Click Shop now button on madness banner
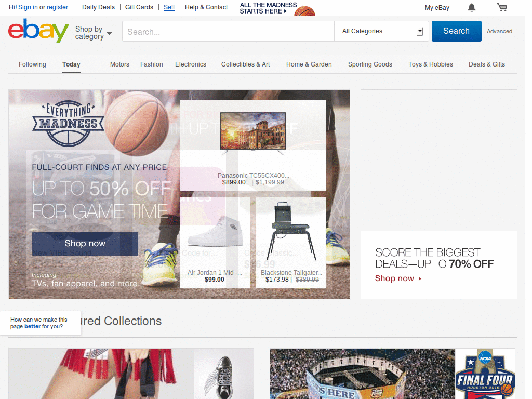Image resolution: width=532 pixels, height=399 pixels. 85,244
